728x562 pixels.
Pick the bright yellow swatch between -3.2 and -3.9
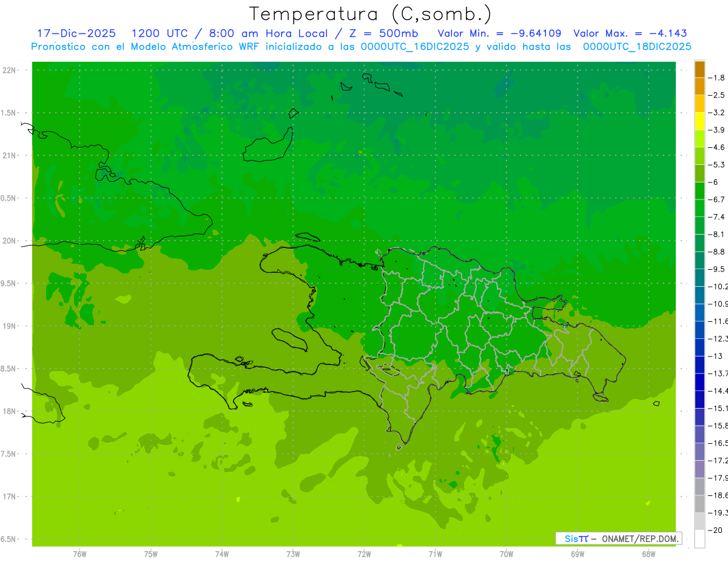point(699,121)
